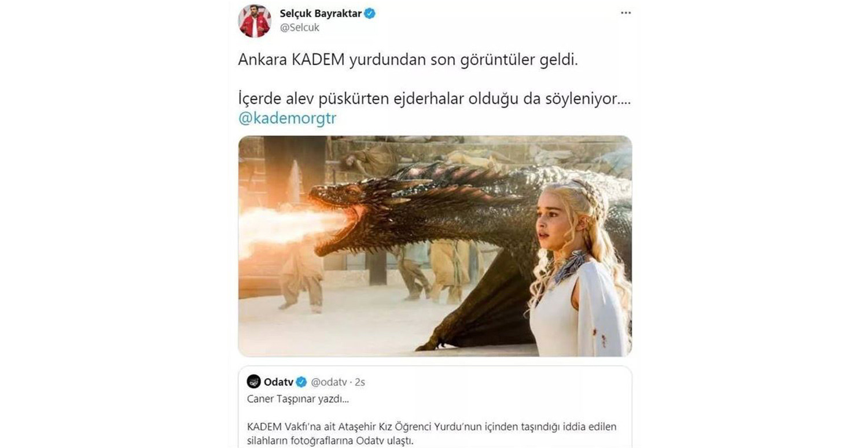Click the 'Ankara KADEM yurdundan' tweet sentence
Screen dimensions: 868x448
click(x=408, y=61)
